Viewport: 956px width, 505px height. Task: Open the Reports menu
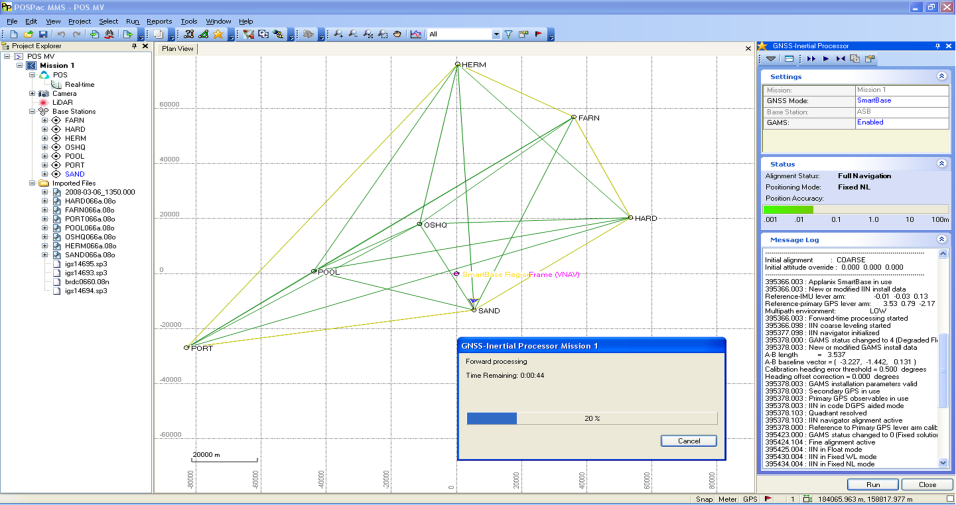coord(159,20)
